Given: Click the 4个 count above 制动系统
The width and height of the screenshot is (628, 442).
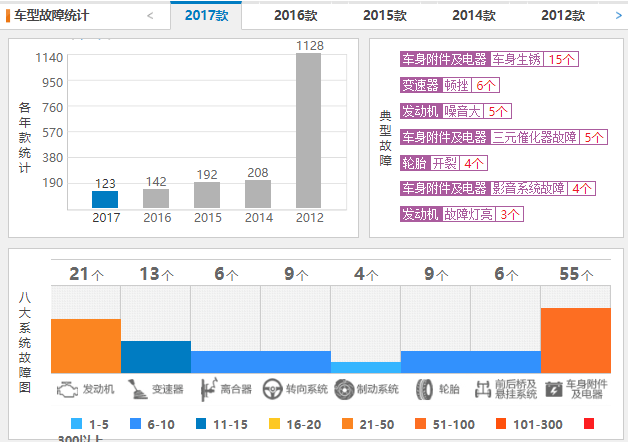Looking at the screenshot, I should (x=366, y=274).
